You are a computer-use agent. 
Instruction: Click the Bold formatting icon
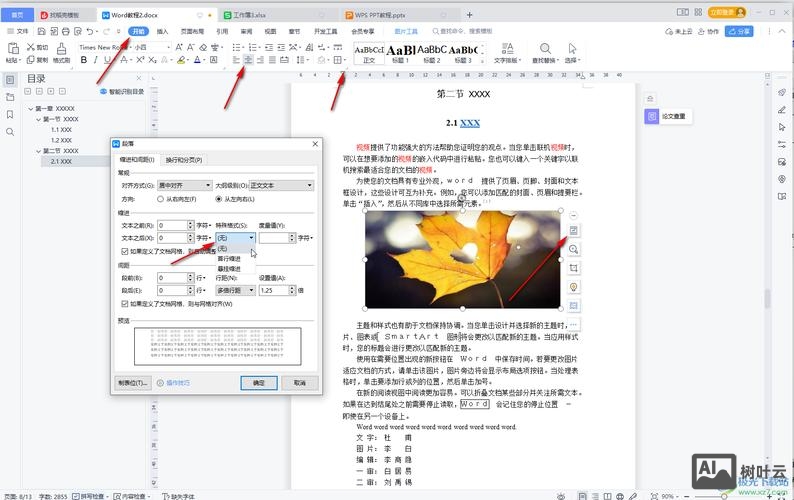[84, 60]
